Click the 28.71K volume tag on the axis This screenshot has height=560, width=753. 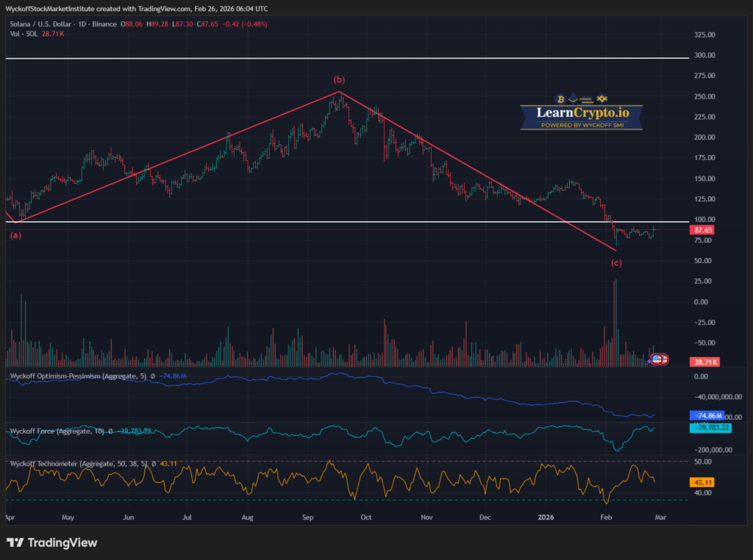coord(704,362)
